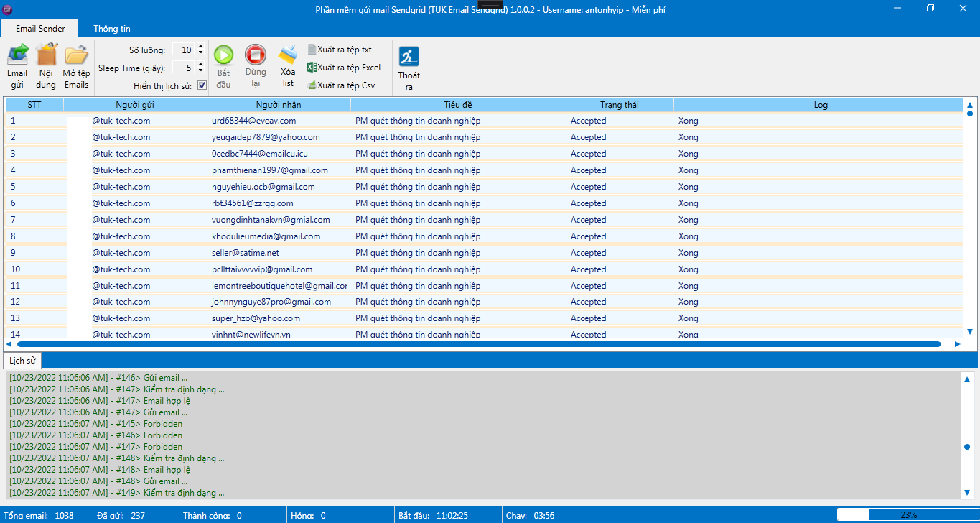Click the STT number 9 cell
The image size is (980, 523).
pos(34,253)
